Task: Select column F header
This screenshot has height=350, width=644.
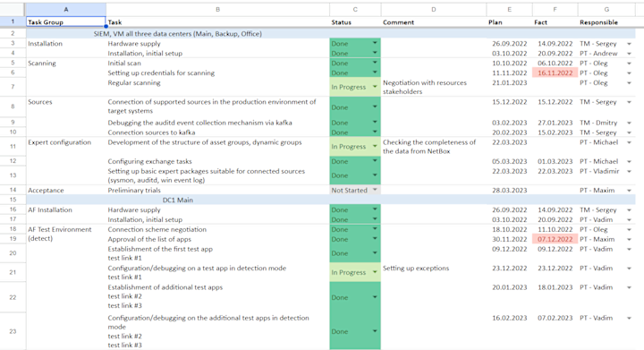Action: coord(555,10)
